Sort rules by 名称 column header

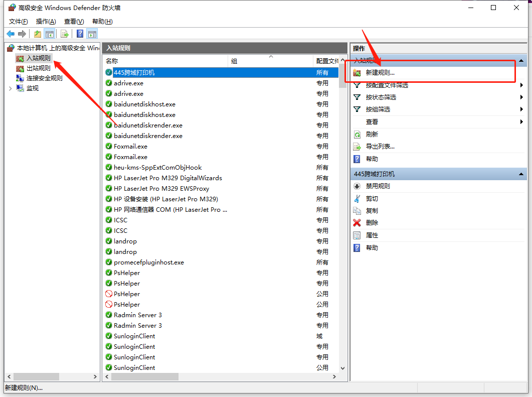click(x=165, y=61)
